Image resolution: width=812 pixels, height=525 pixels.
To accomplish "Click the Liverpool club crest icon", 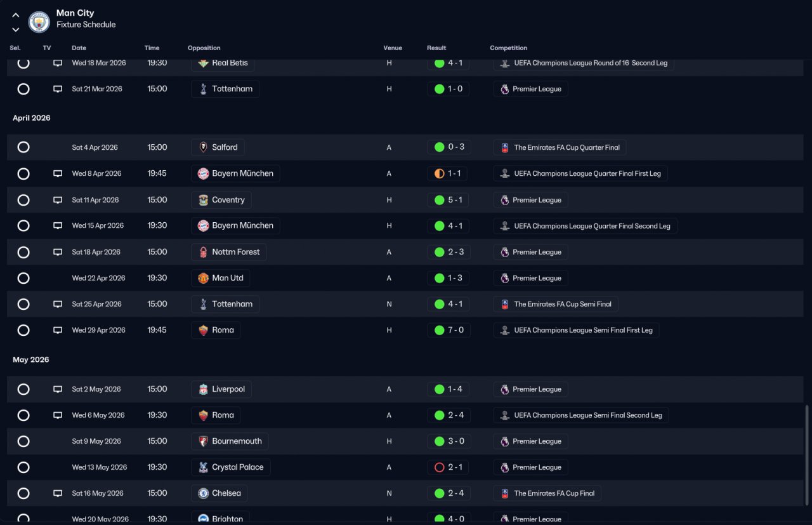I will point(203,389).
